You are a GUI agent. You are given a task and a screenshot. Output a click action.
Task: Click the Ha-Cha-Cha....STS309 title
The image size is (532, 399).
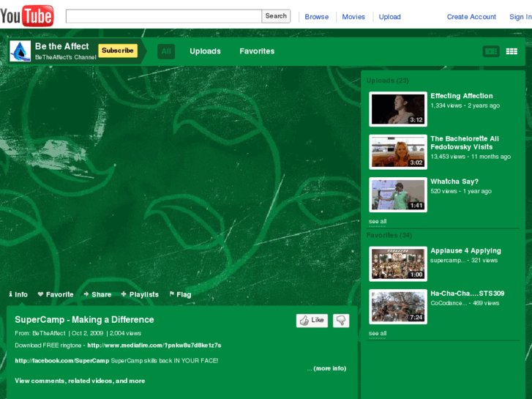[467, 294]
